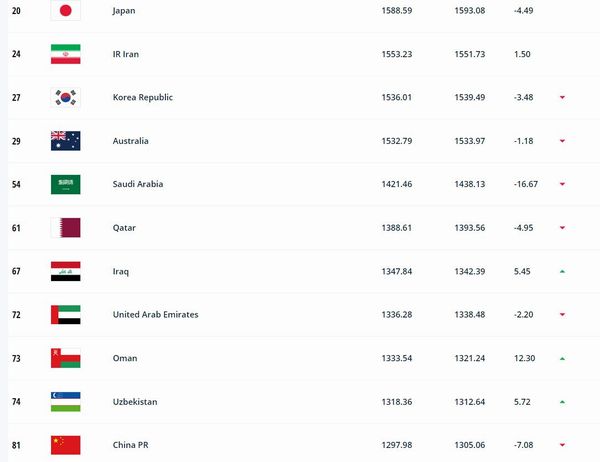Open the Saudi Arabia team link

[138, 185]
